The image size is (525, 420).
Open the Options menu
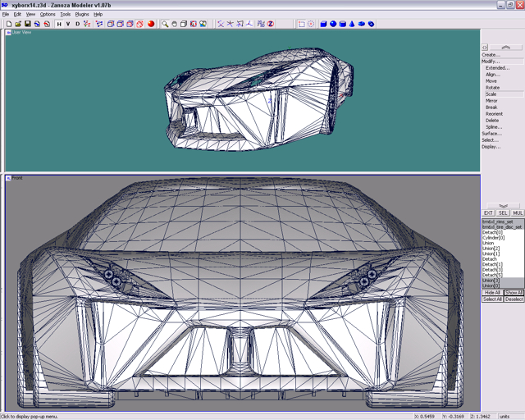coord(48,14)
